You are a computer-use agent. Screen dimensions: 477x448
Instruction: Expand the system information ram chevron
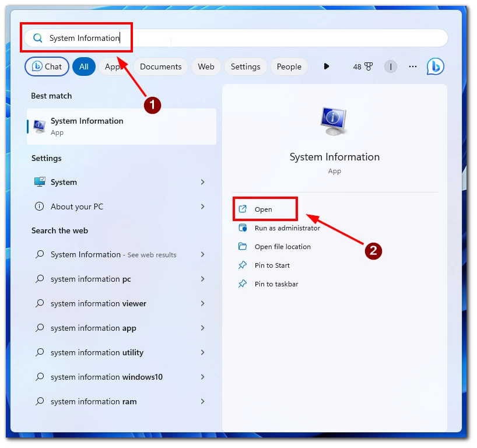coord(202,401)
